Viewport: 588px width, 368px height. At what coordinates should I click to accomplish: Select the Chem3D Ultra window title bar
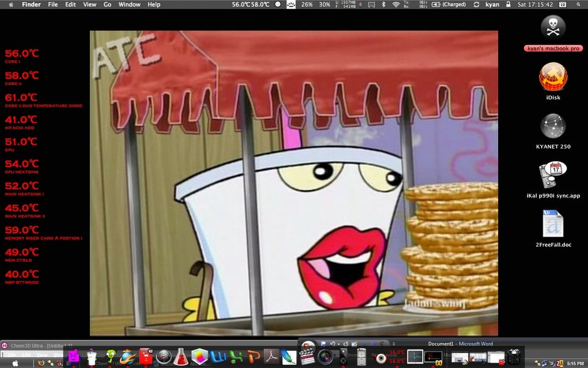(x=150, y=345)
